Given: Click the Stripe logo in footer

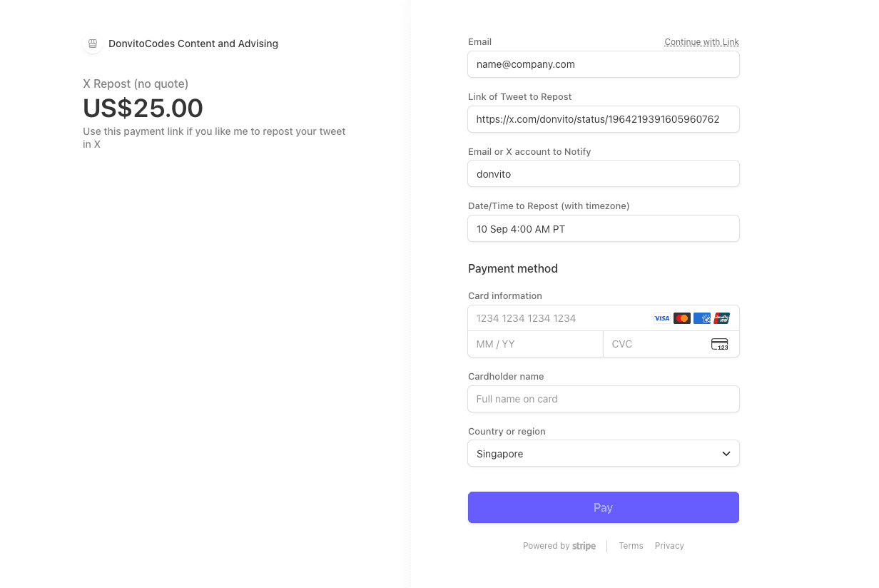Looking at the screenshot, I should click(584, 546).
